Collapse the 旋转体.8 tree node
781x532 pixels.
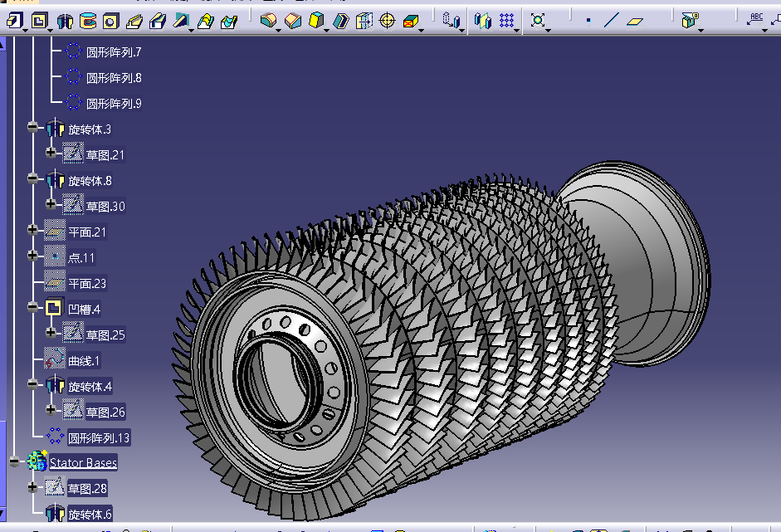33,178
